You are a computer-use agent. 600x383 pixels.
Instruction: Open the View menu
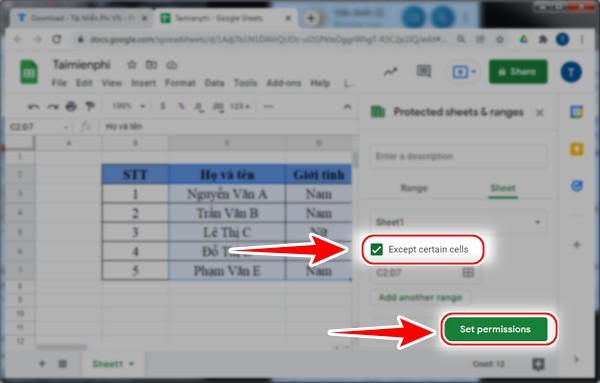pyautogui.click(x=111, y=83)
